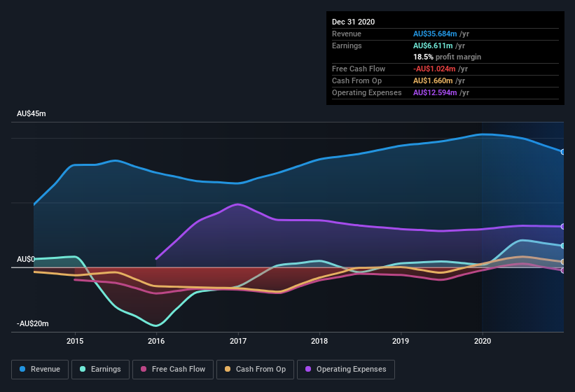Click the blue Revenue endpoint marker
Screen dimensions: 575x392
(x=563, y=152)
